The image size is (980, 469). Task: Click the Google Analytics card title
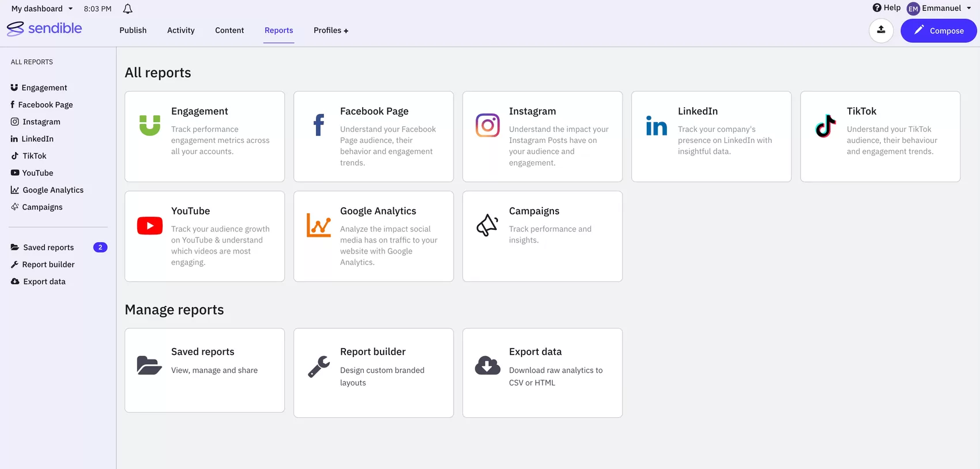(378, 211)
